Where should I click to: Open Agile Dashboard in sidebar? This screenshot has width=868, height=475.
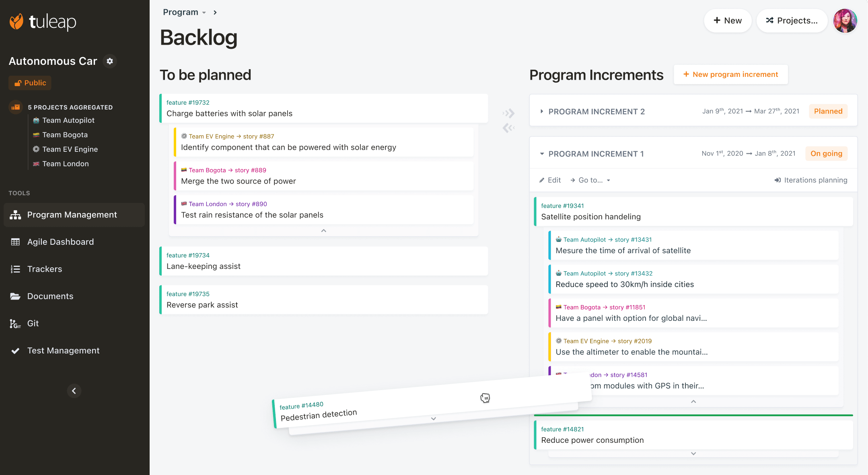point(60,242)
